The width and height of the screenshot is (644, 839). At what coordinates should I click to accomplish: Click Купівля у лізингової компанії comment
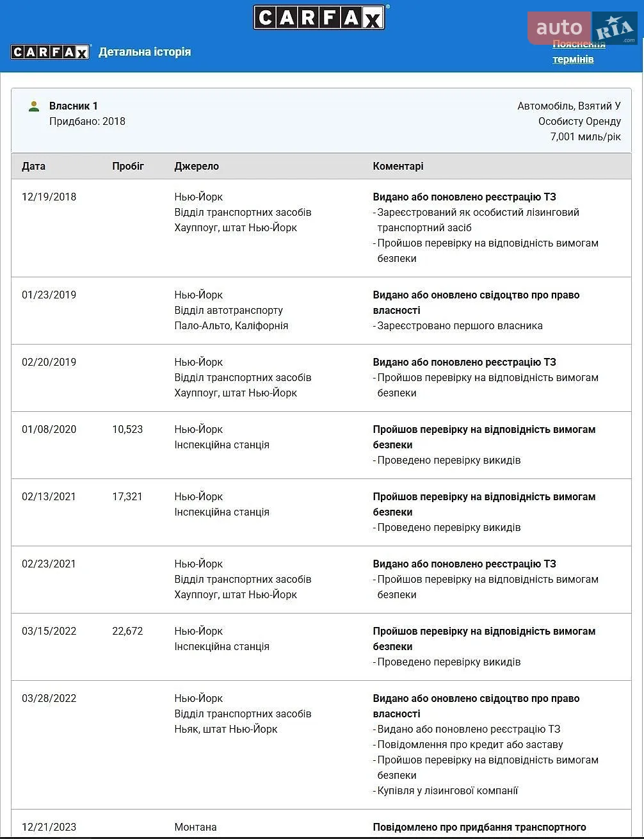447,791
